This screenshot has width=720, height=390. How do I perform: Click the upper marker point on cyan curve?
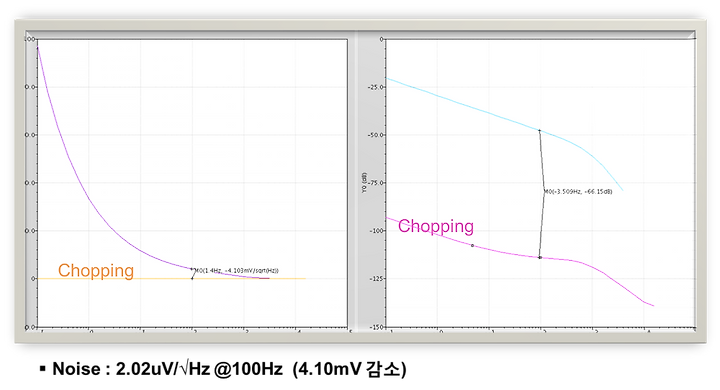(540, 131)
